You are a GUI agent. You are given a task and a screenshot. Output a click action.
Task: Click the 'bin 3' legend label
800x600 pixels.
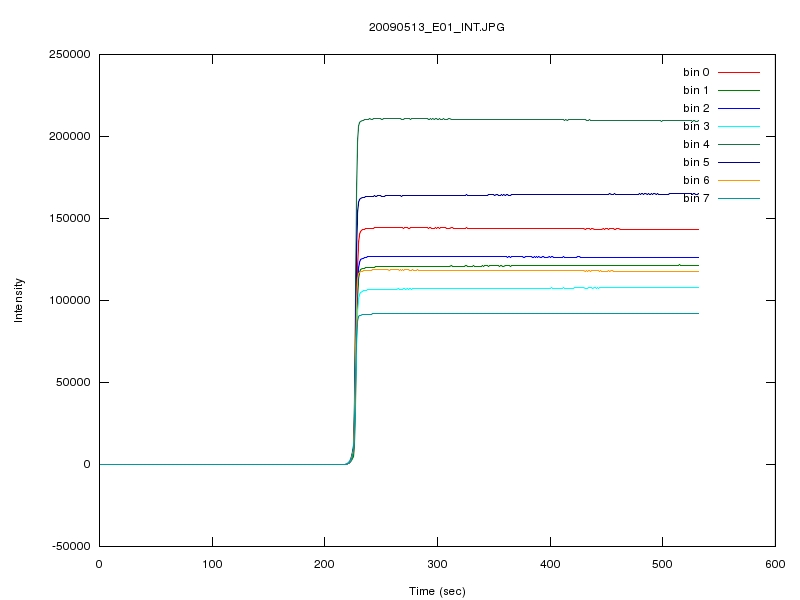point(696,126)
